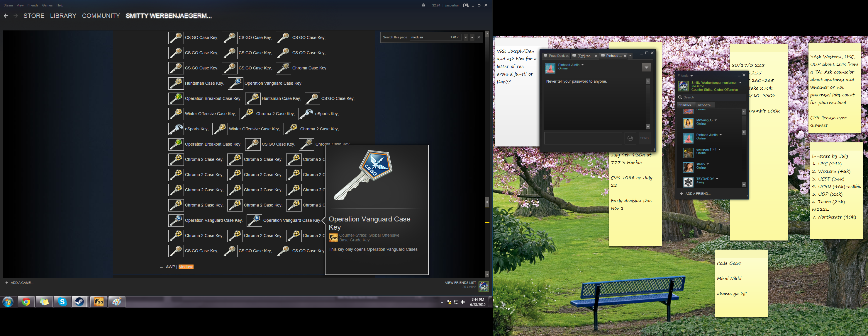
Task: Open the Games menu in Steam
Action: (x=47, y=5)
